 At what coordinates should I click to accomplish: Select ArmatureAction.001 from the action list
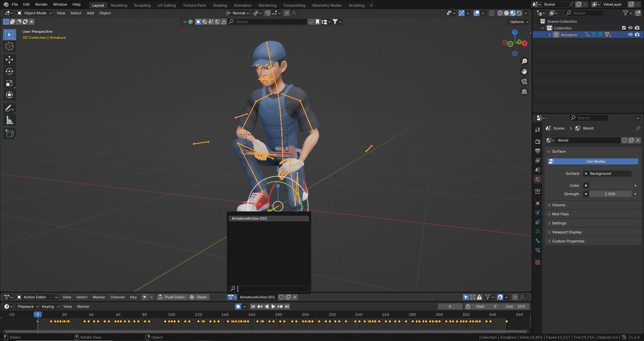coord(269,218)
